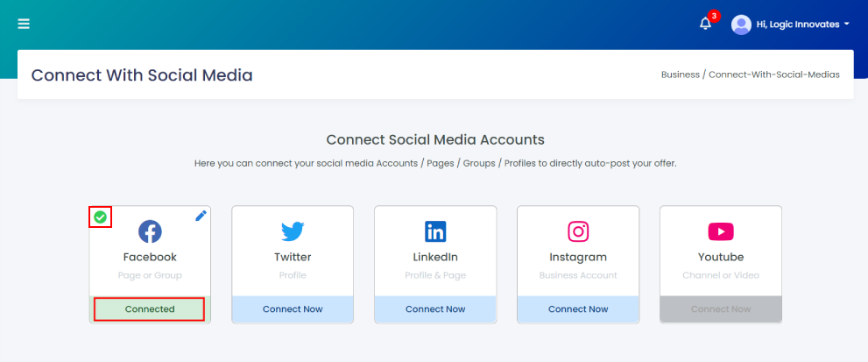Click the Facebook Connected button
868x362 pixels.
(x=150, y=309)
